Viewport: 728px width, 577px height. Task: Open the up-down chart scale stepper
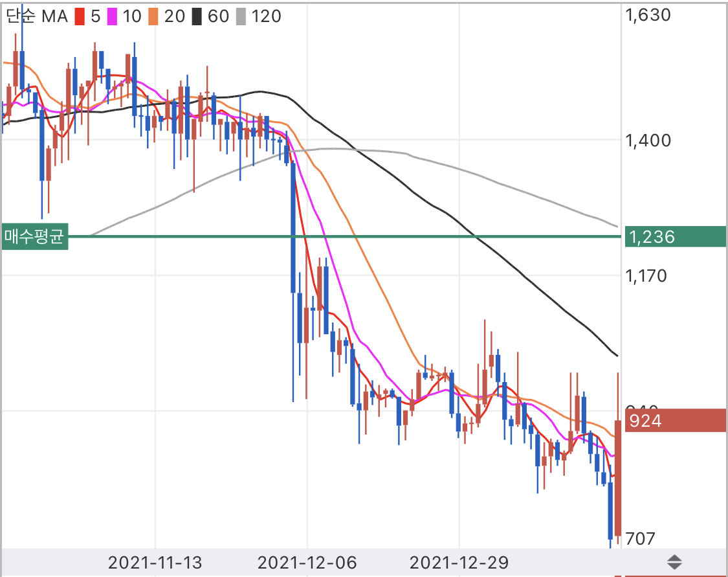pos(674,562)
